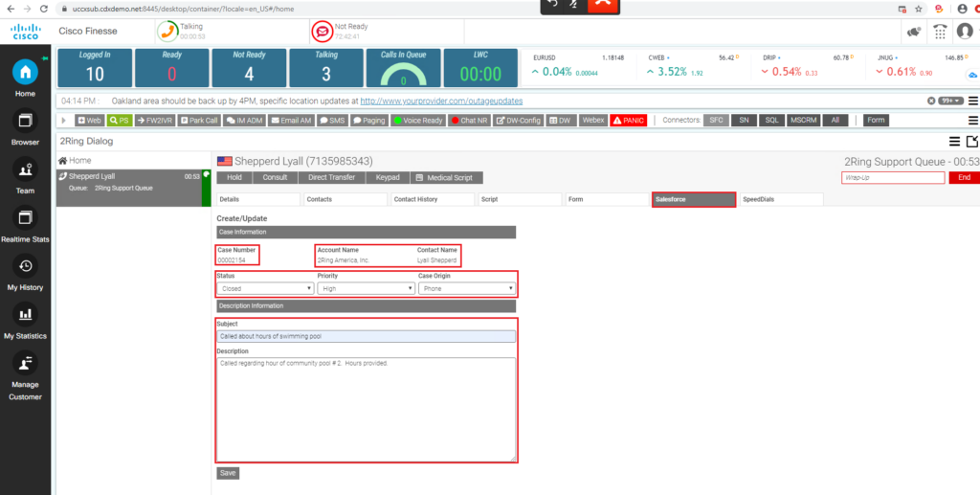Select the Shepperd Lyall active call entry

(x=132, y=188)
